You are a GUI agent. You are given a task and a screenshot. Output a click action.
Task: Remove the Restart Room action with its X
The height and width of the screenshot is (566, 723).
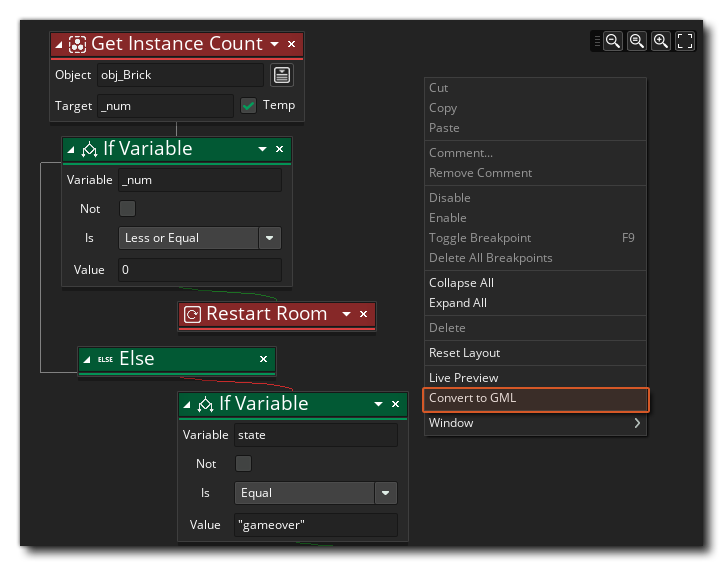(364, 314)
